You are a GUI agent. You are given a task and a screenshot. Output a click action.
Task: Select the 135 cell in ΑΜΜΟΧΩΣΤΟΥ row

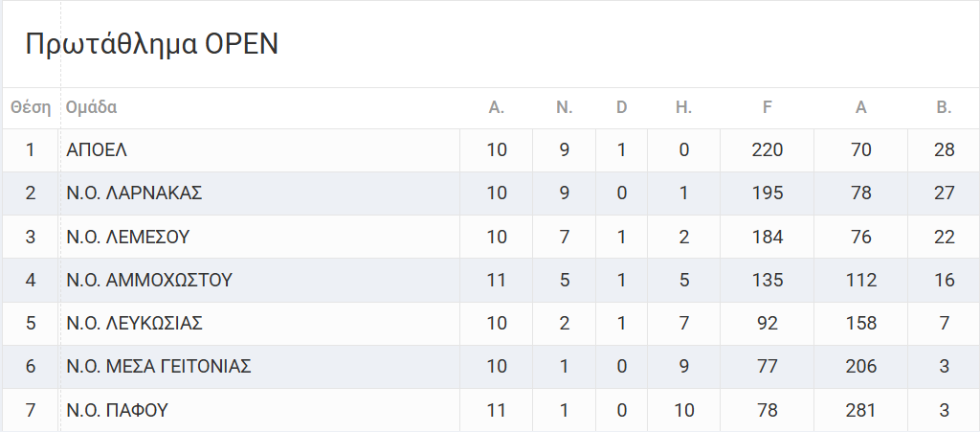(x=768, y=280)
